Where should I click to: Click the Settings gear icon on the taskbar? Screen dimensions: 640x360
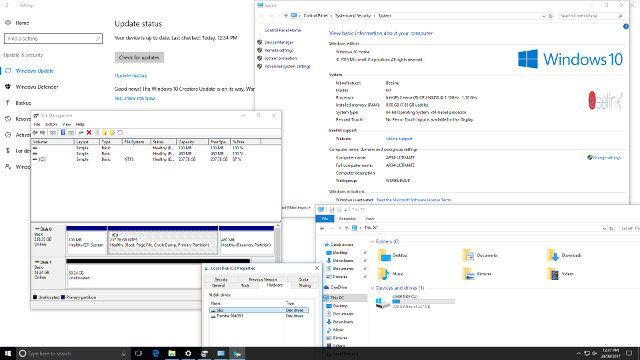(188, 353)
